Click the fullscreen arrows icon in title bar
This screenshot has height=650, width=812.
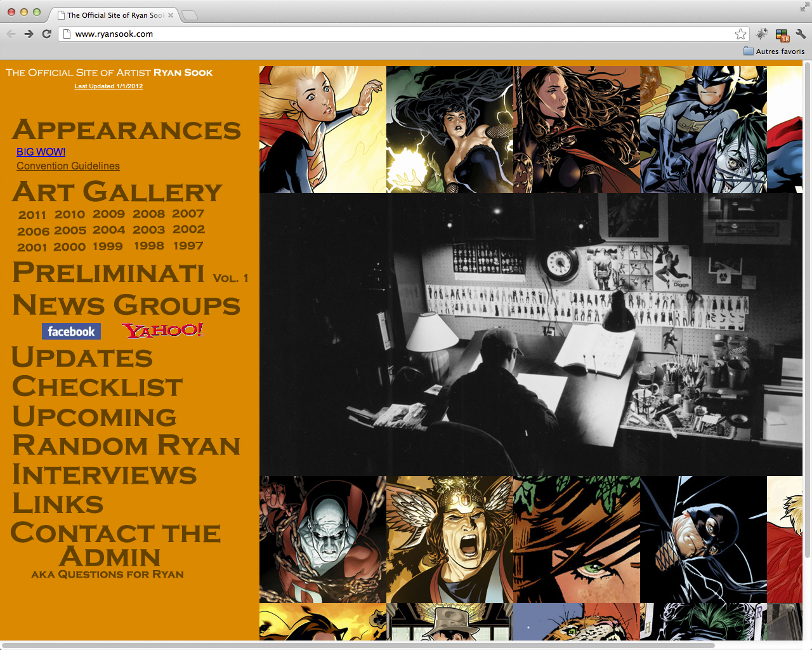click(x=804, y=7)
